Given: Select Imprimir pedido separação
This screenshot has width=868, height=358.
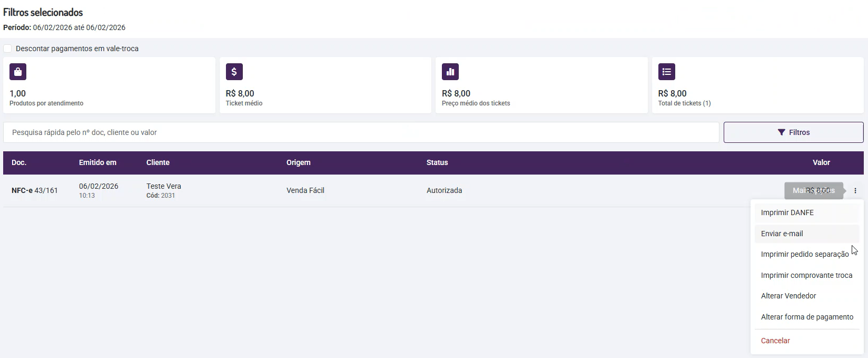Looking at the screenshot, I should tap(805, 254).
